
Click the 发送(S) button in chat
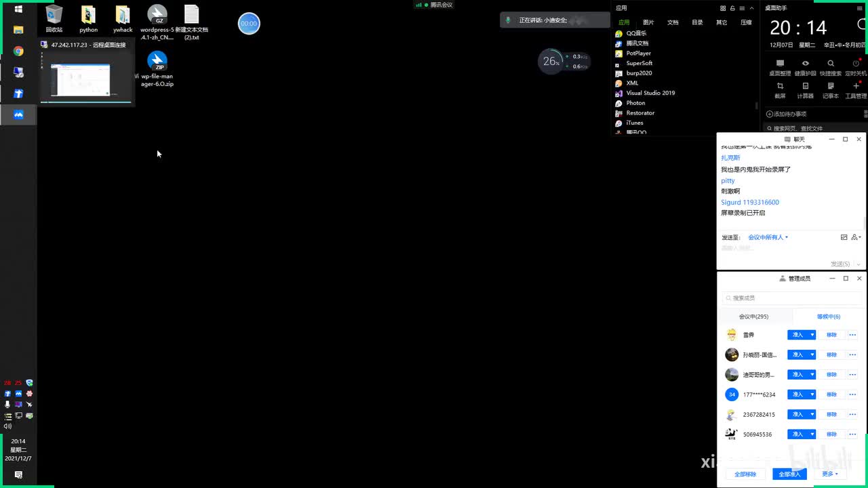coord(840,264)
